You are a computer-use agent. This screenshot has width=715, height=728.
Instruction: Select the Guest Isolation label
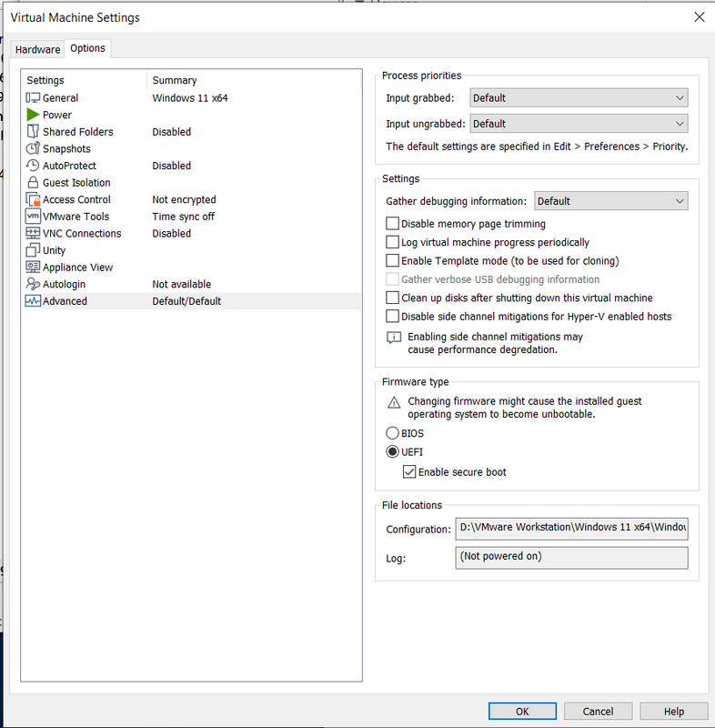[x=76, y=183]
